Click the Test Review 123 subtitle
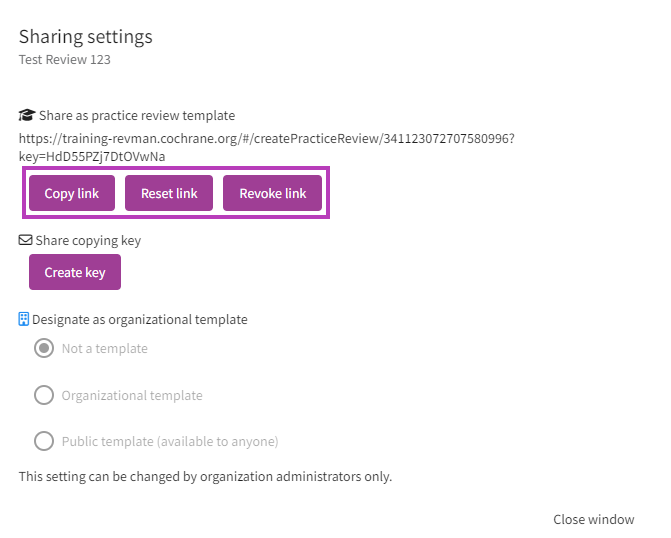Image resolution: width=671 pixels, height=538 pixels. (65, 60)
